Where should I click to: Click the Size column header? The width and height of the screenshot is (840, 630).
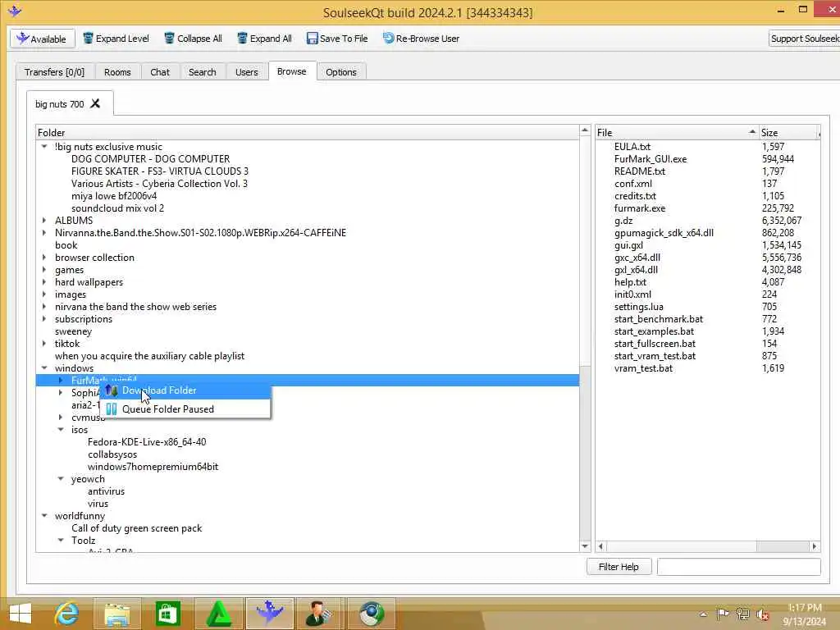point(788,132)
